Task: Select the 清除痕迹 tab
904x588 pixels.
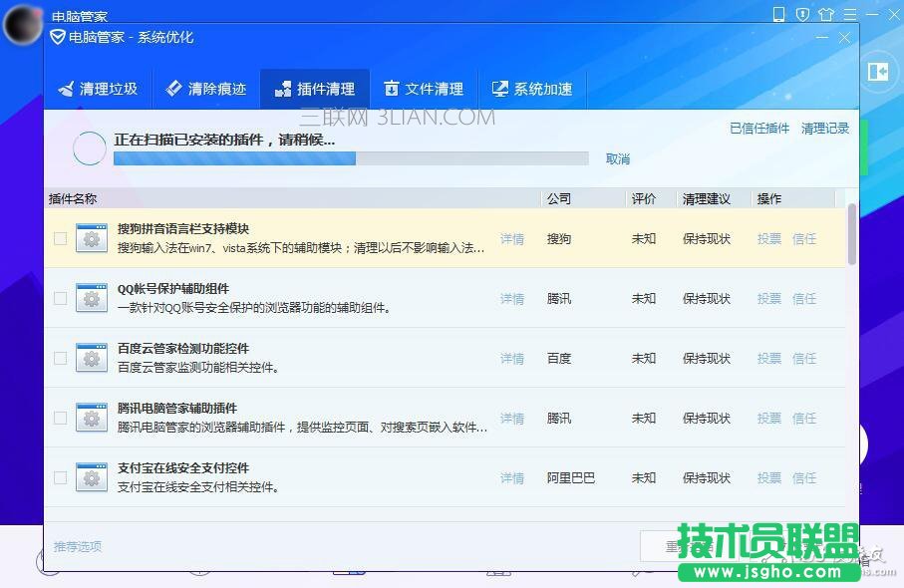Action: 206,89
